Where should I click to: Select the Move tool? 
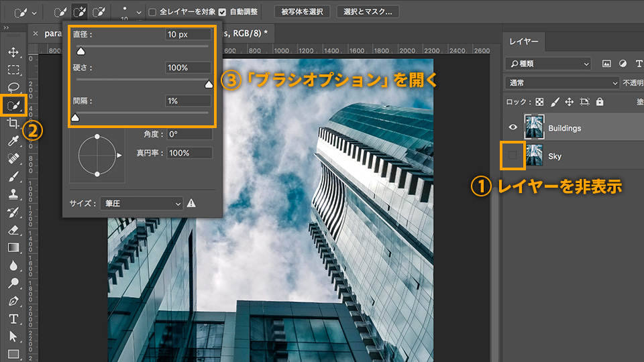pyautogui.click(x=13, y=52)
